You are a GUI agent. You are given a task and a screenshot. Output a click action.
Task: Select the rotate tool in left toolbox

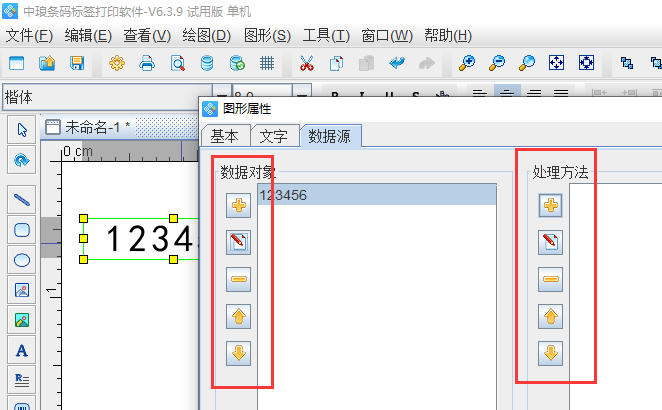click(x=22, y=160)
